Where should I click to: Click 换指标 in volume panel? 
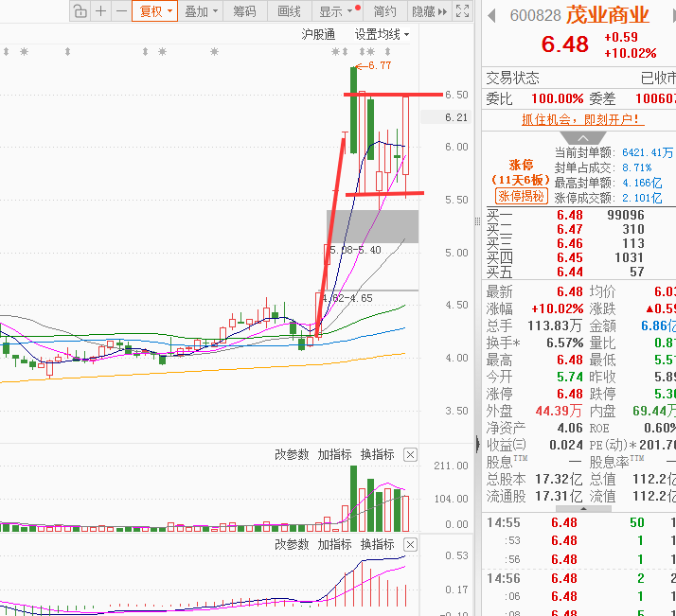(377, 454)
